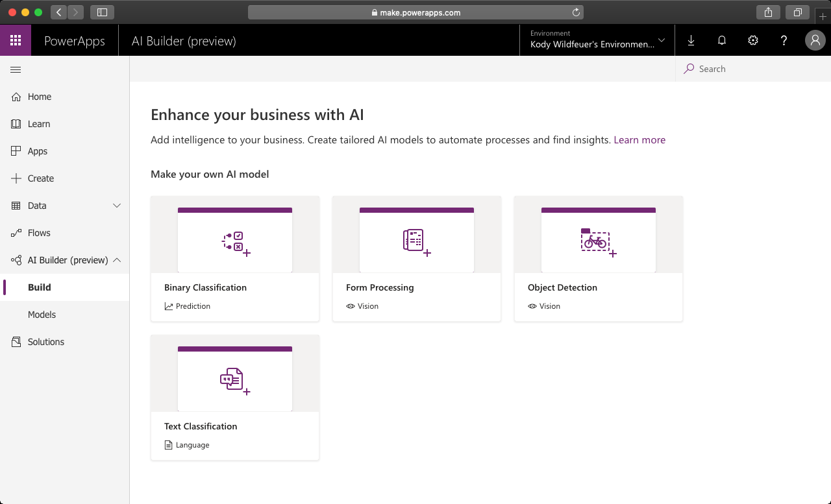Viewport: 831px width, 504px height.
Task: Collapse the AI Builder (preview) section
Action: (x=116, y=260)
